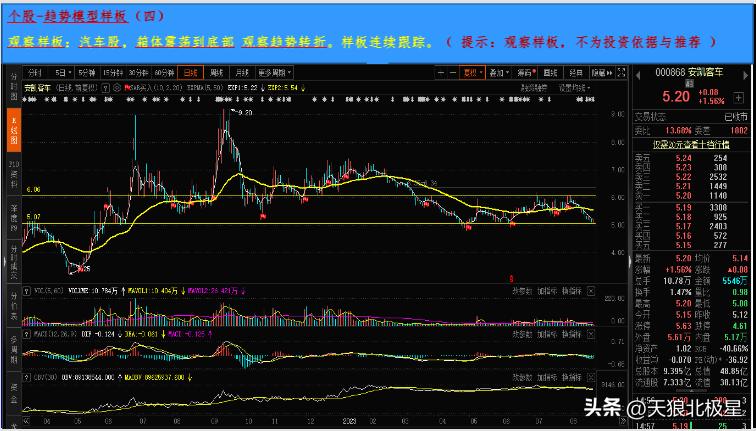Click the 融 margin badge

coord(689,84)
